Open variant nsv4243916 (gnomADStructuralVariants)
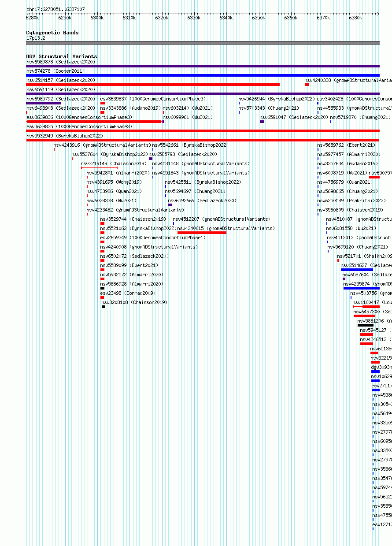 (102, 145)
